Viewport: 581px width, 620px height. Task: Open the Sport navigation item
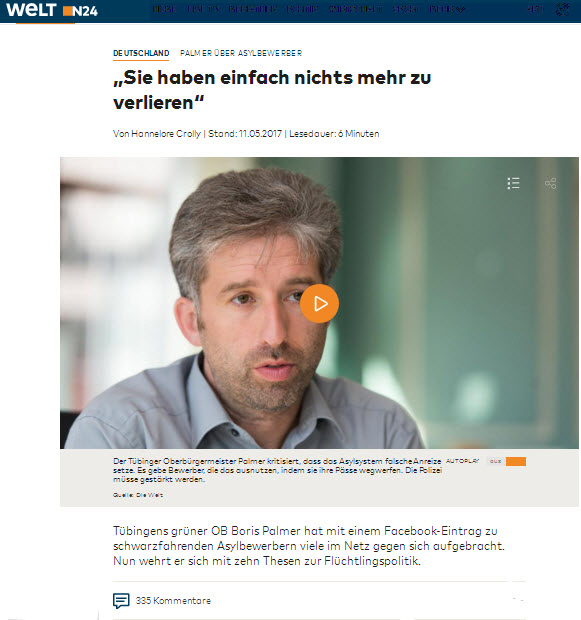[x=406, y=9]
